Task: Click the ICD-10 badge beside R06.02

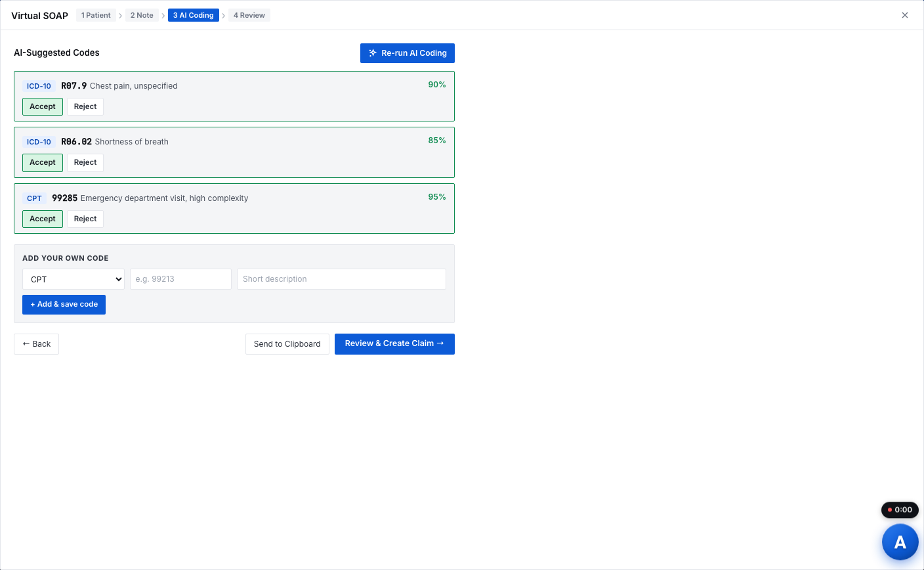Action: pos(39,142)
